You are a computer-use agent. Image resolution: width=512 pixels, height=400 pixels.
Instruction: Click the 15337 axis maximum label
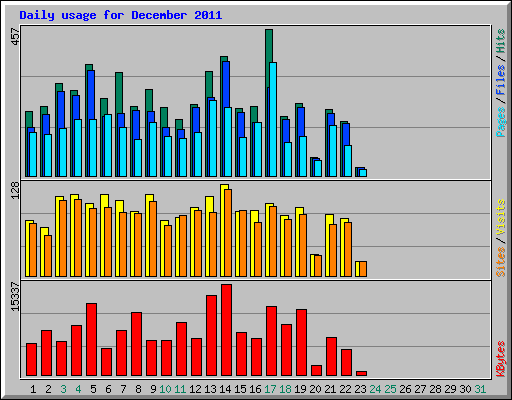15,297
